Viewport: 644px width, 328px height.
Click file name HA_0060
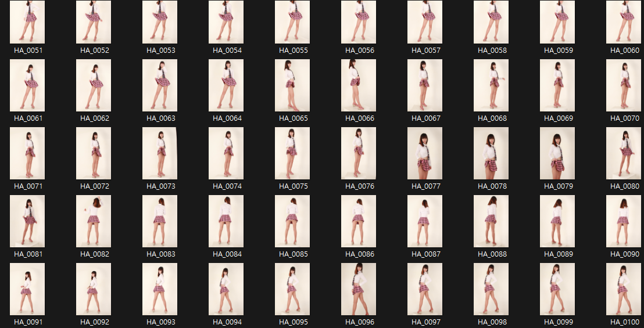(x=625, y=51)
